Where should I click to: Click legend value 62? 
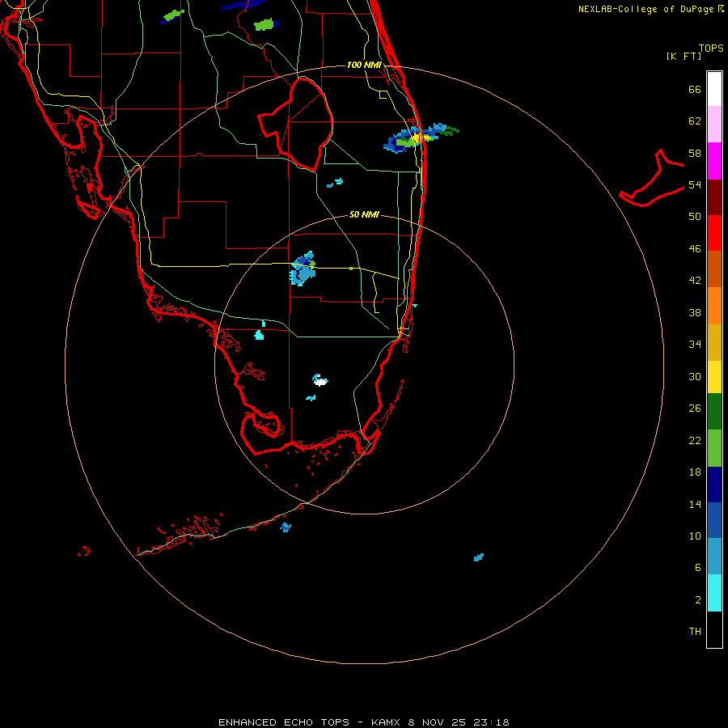[695, 121]
